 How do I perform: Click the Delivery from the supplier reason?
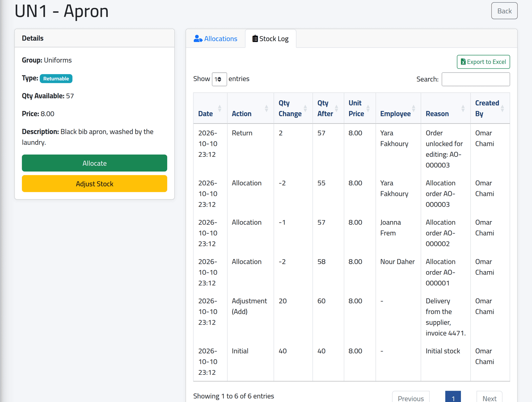446,317
